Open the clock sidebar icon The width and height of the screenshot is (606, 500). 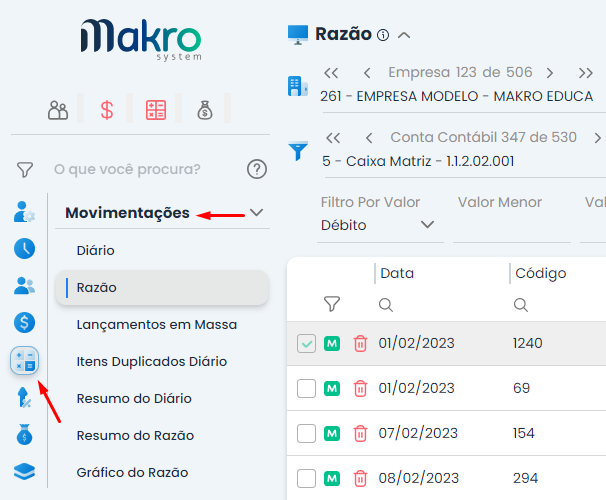point(24,248)
